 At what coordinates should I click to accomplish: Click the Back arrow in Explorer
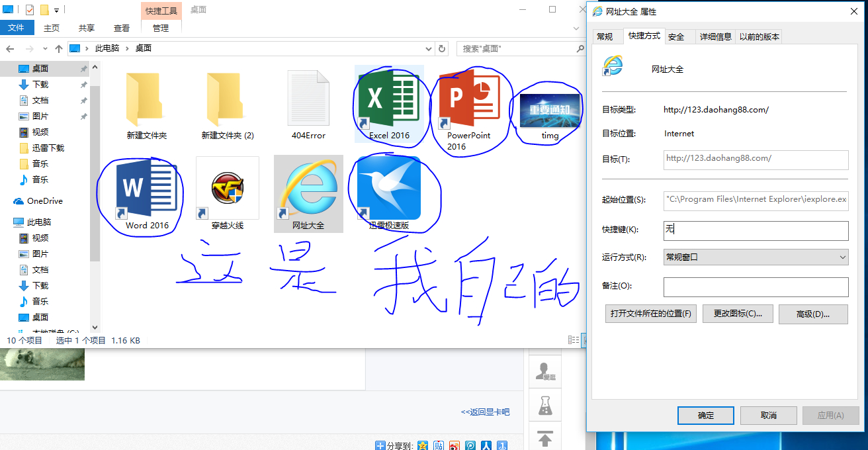[10, 49]
